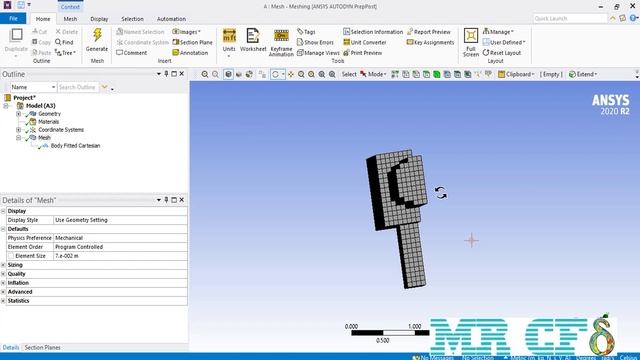Open the Clipboard dropdown
The width and height of the screenshot is (640, 360).
click(x=516, y=74)
